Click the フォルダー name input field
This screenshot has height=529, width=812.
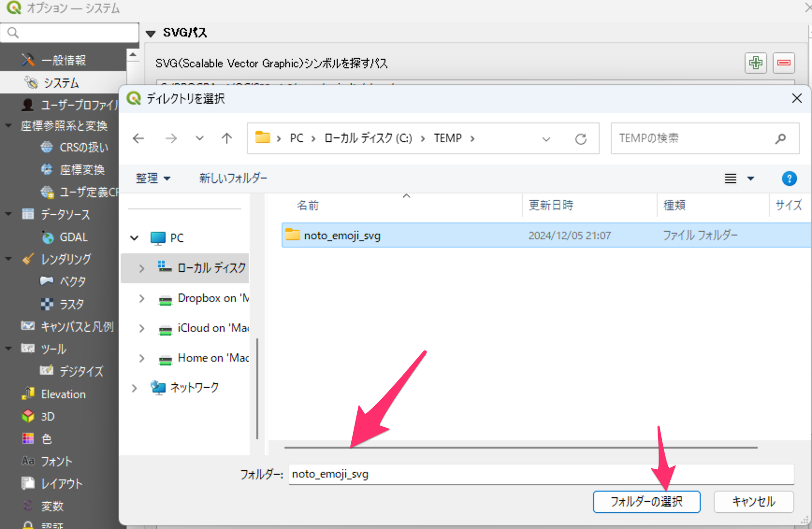(x=541, y=474)
